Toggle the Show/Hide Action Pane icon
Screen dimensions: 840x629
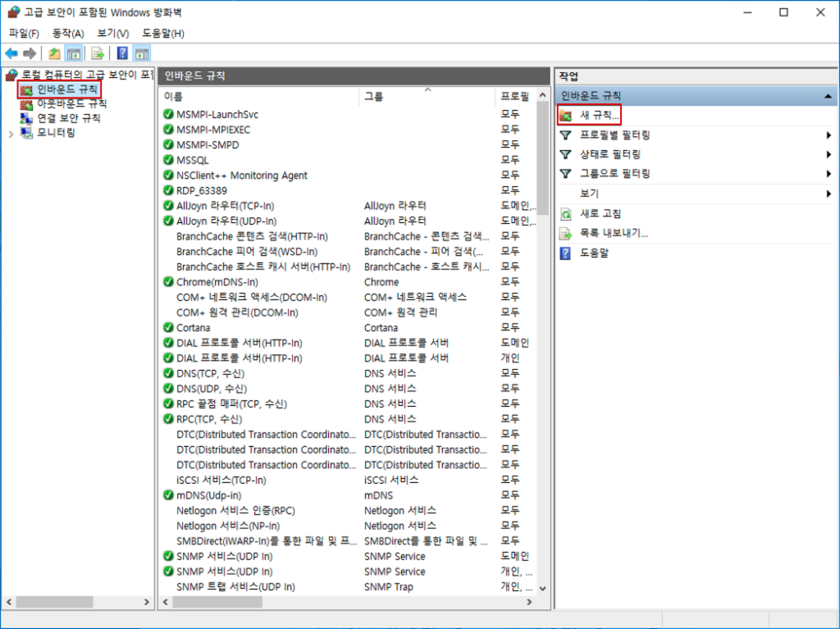[142, 53]
